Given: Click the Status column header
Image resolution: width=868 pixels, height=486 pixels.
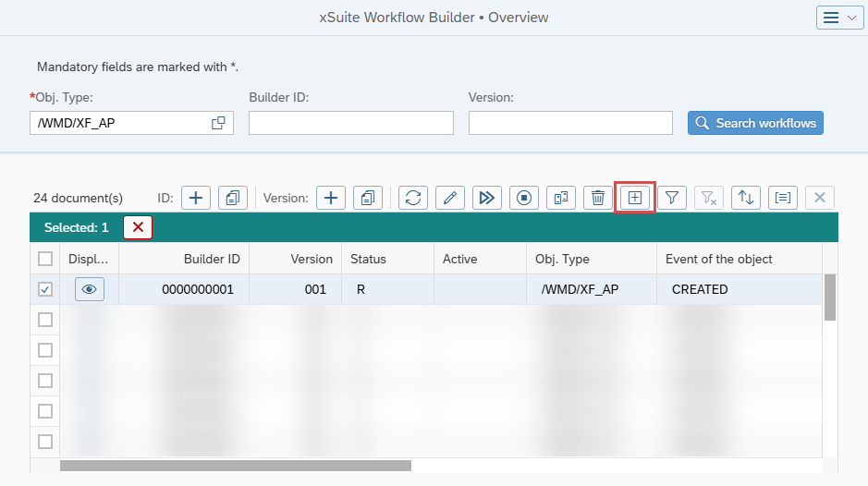Looking at the screenshot, I should click(388, 259).
